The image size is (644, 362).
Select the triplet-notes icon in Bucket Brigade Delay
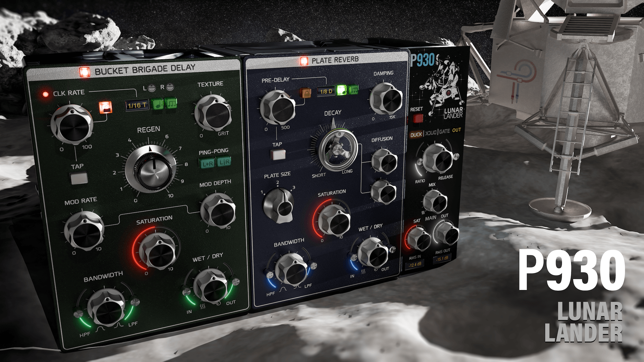point(171,103)
